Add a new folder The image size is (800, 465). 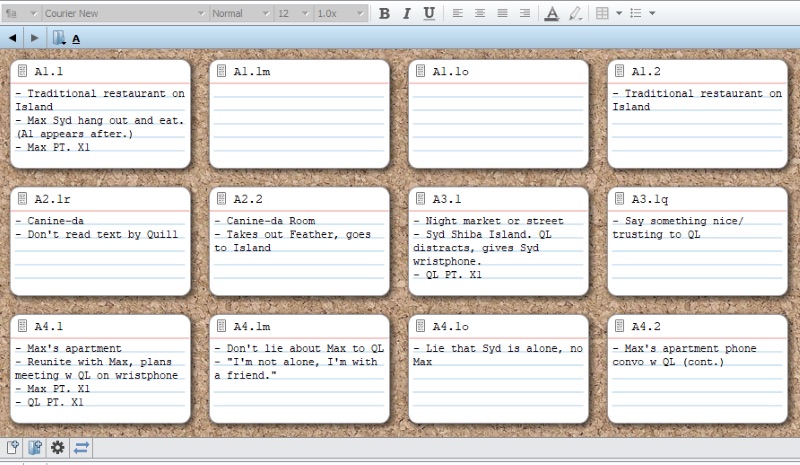coord(35,447)
